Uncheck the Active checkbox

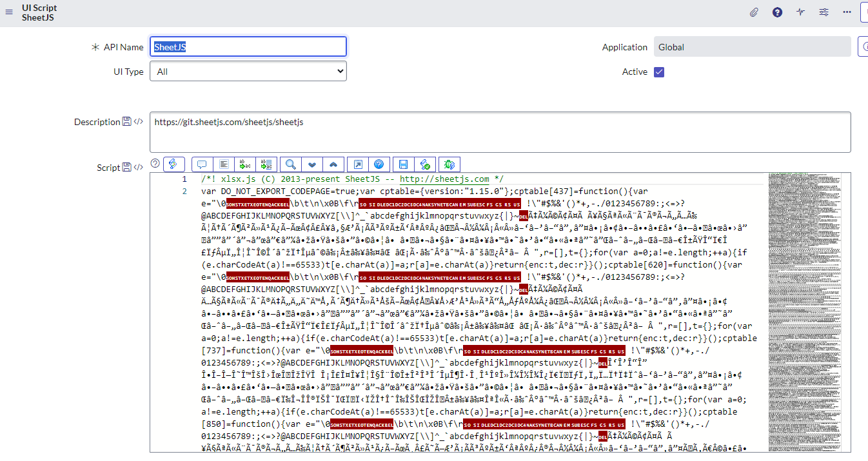point(659,72)
